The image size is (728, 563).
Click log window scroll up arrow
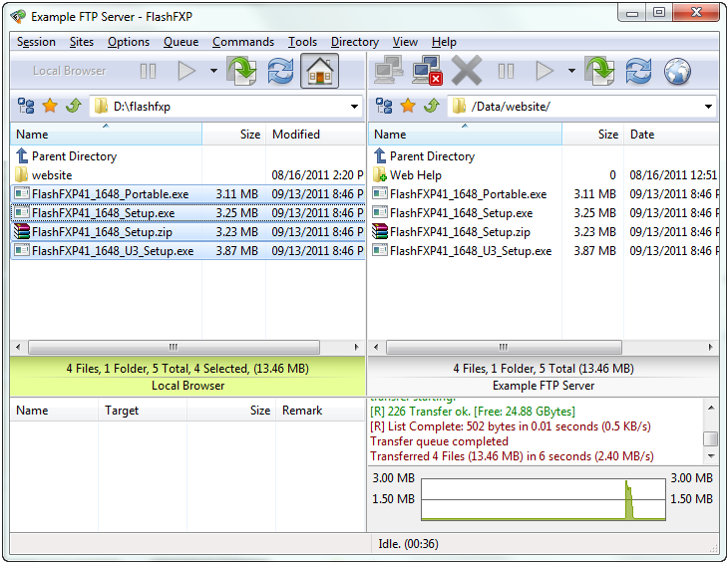click(711, 408)
